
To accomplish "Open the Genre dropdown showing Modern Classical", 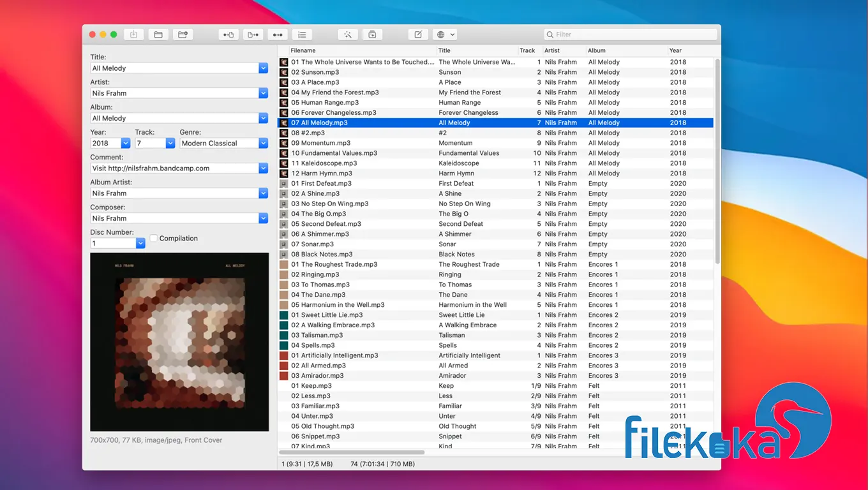I will pos(264,144).
